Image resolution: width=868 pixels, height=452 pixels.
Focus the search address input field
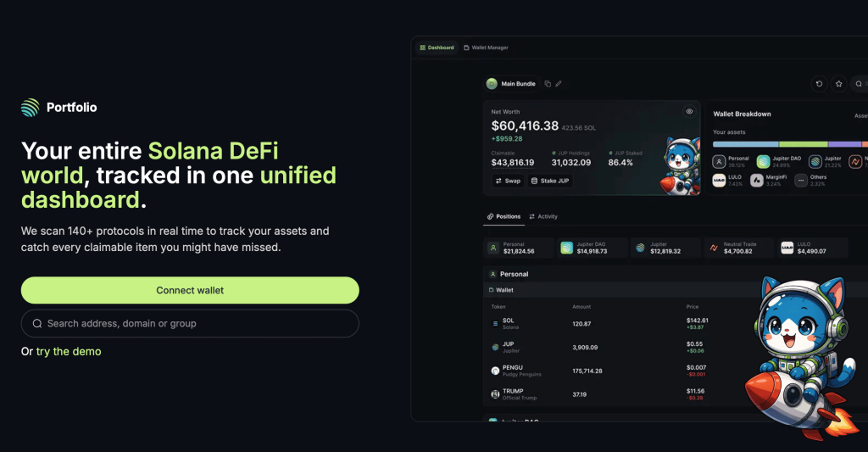point(190,323)
